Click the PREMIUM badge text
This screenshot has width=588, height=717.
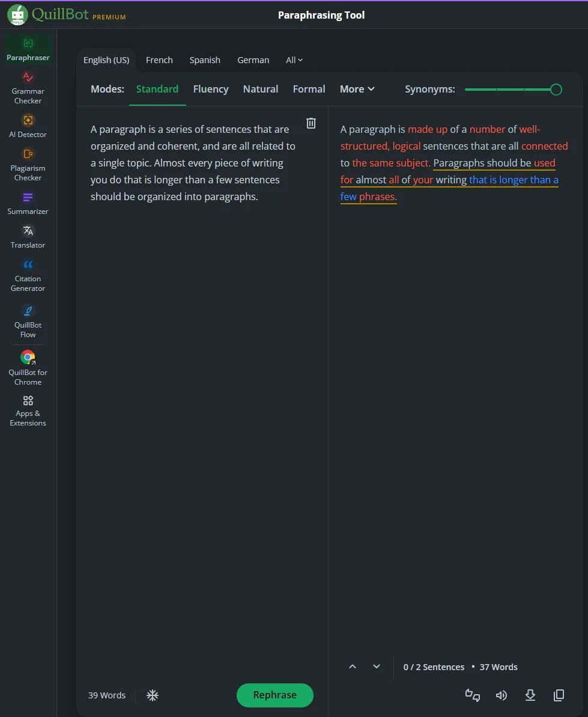tap(109, 17)
